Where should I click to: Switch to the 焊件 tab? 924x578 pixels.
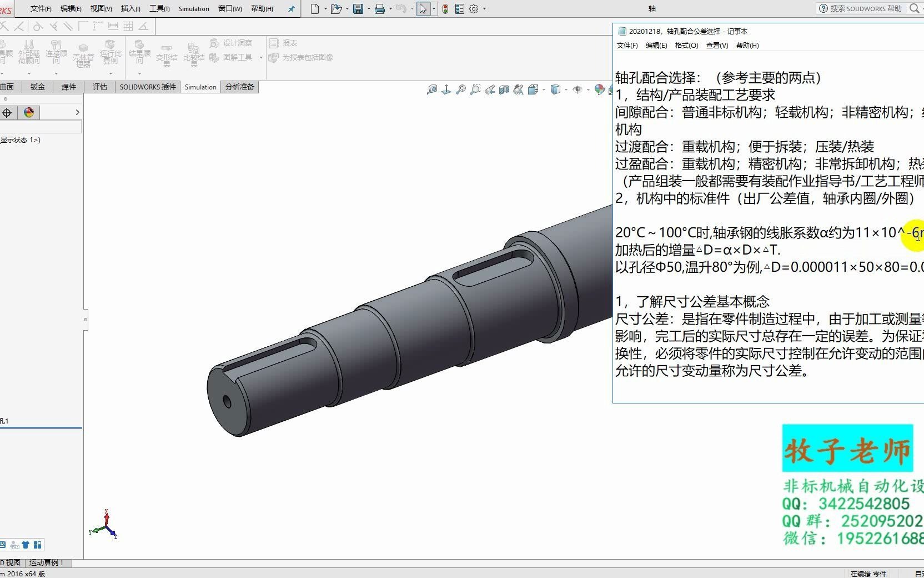[x=69, y=87]
